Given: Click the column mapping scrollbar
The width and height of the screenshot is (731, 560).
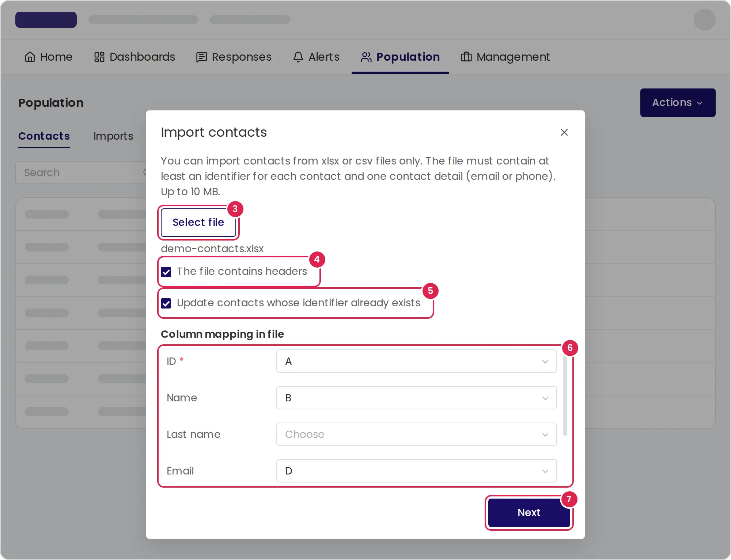Looking at the screenshot, I should [565, 395].
